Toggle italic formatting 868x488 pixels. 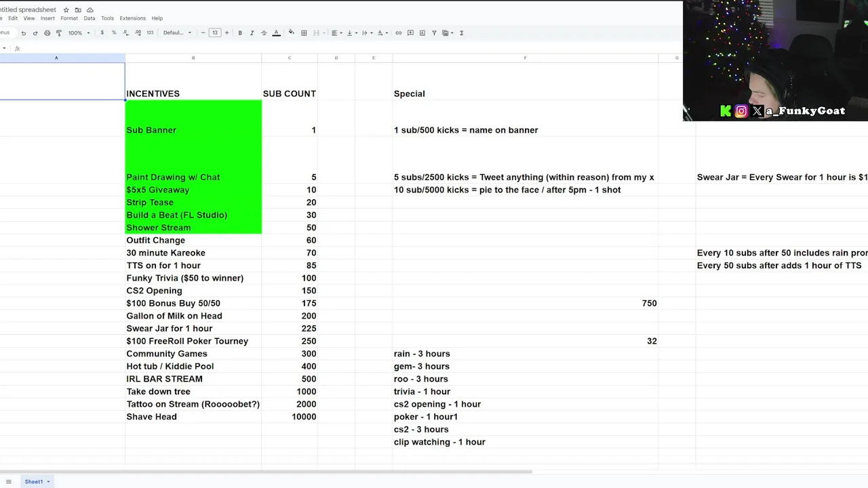(252, 33)
